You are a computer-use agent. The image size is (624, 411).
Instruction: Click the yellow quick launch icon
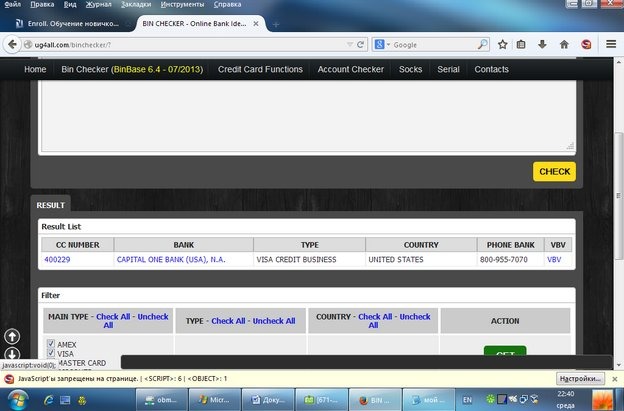tap(82, 400)
